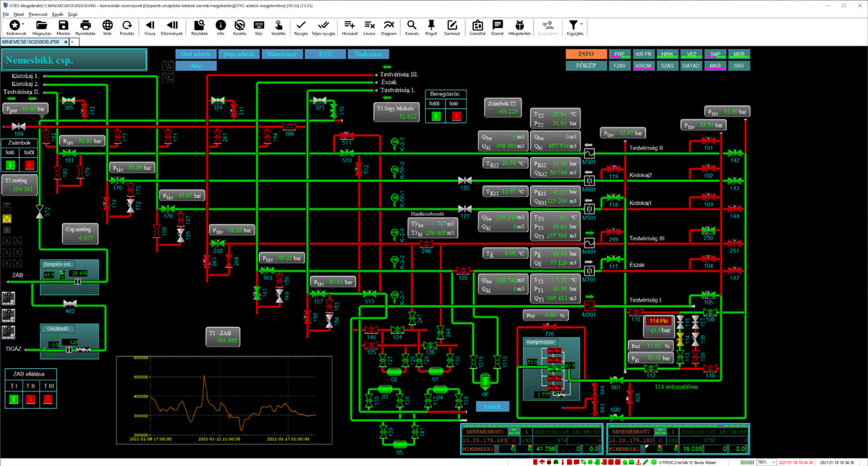Navigate to the SKV station button
The image size is (868, 466).
[x=739, y=66]
